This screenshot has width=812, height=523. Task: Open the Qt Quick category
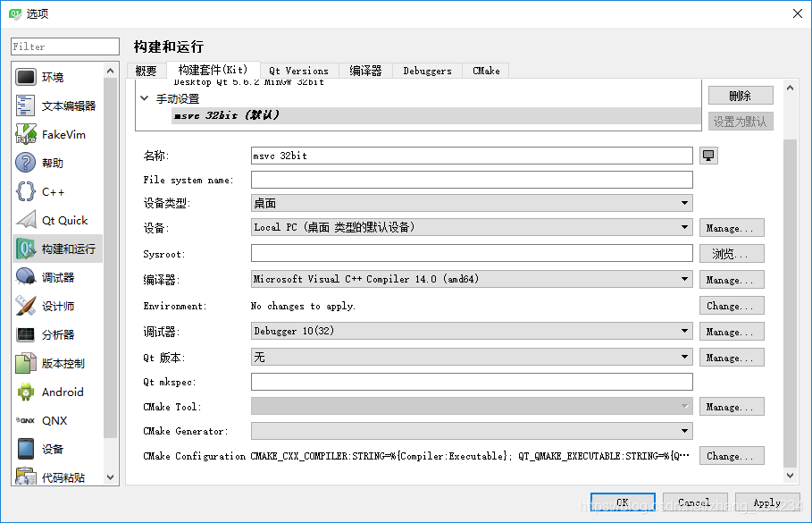pyautogui.click(x=57, y=220)
